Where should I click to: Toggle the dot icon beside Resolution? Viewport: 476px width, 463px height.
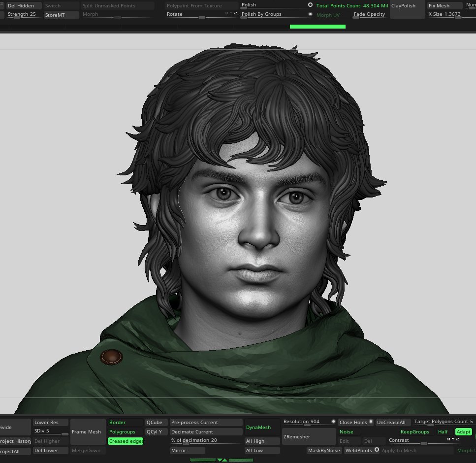point(333,422)
